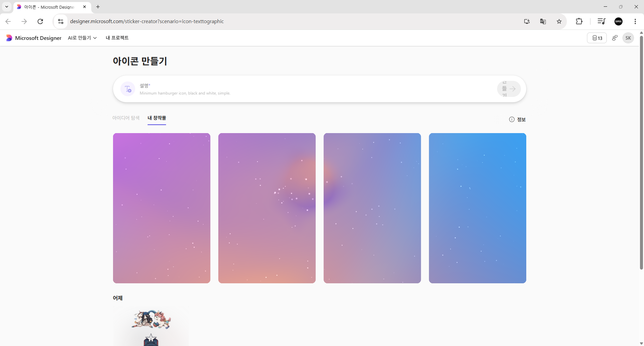644x346 pixels.
Task: Click the 정보 info circle icon
Action: (x=512, y=119)
